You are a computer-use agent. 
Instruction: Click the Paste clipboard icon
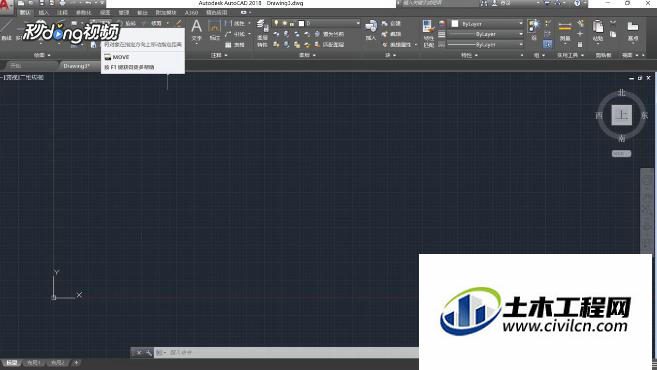pyautogui.click(x=598, y=31)
